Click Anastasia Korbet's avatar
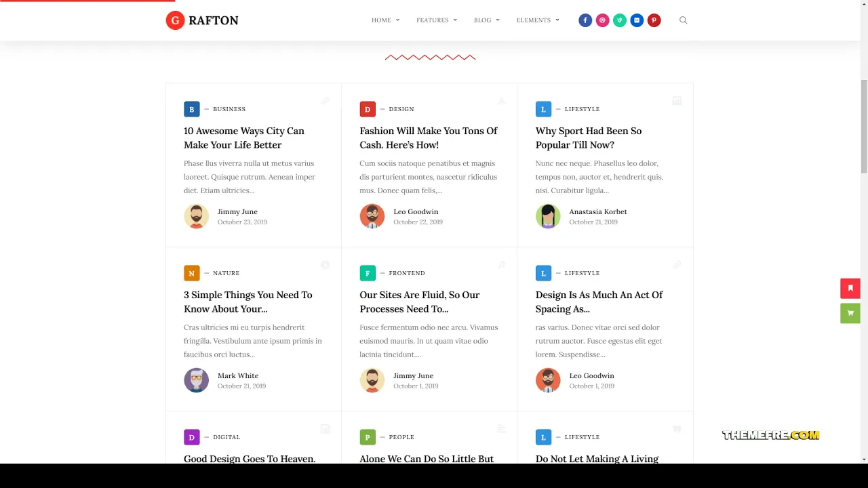The image size is (868, 488). pos(548,216)
